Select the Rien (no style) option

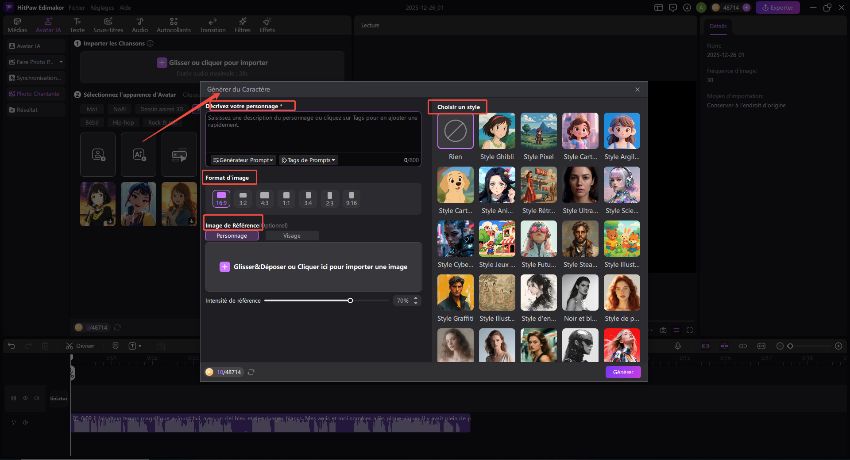click(455, 131)
